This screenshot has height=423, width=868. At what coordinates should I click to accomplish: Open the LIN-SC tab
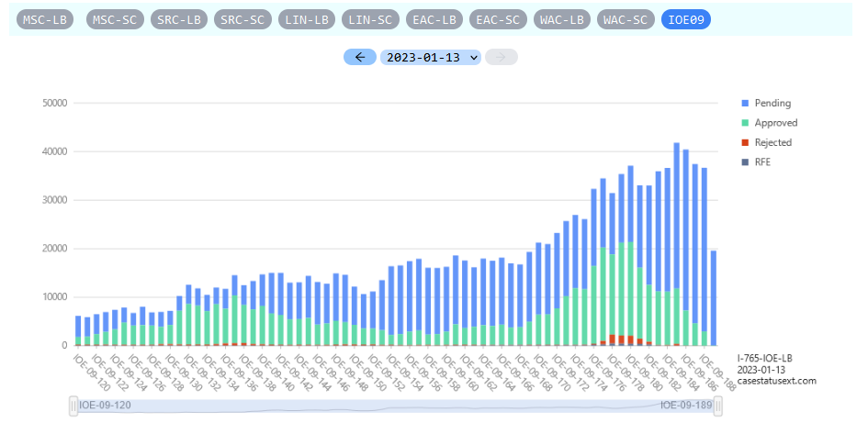click(371, 19)
